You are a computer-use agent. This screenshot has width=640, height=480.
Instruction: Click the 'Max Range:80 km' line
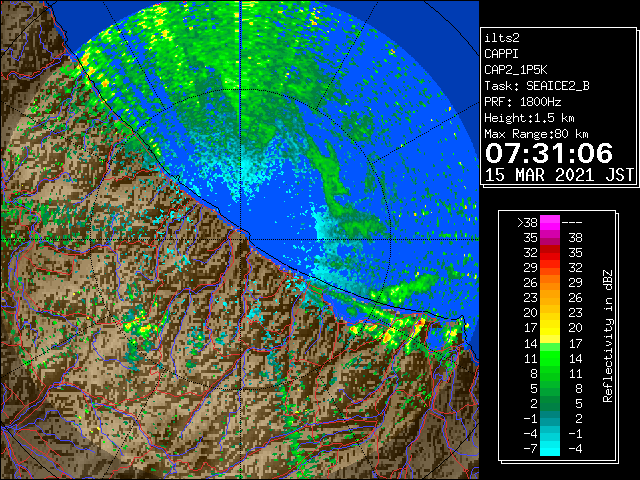[536, 134]
